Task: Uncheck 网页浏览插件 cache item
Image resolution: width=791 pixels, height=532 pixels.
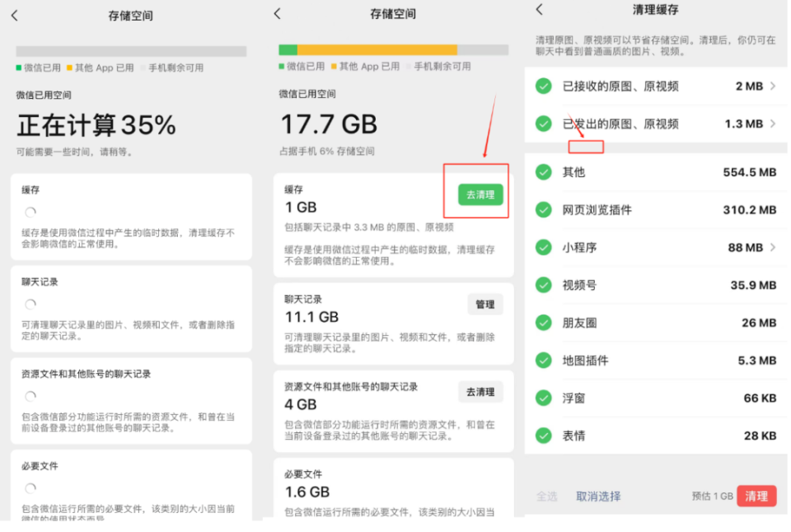Action: click(543, 210)
